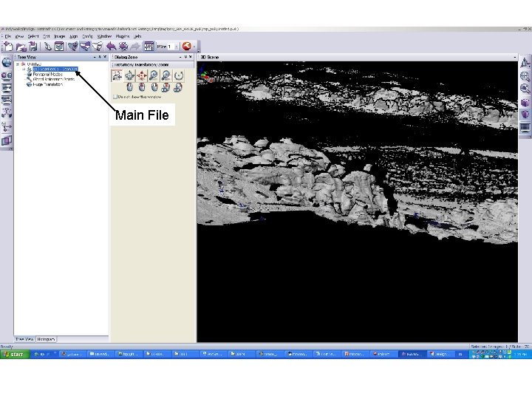Click the purple gear-like center toolbar icon
Screen dimensions: 532x399
point(123,46)
